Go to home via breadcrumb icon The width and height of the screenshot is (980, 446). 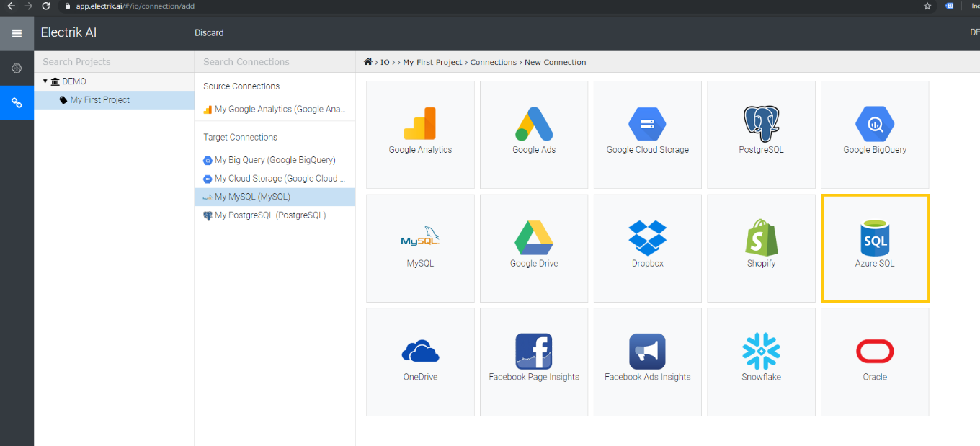coord(368,63)
